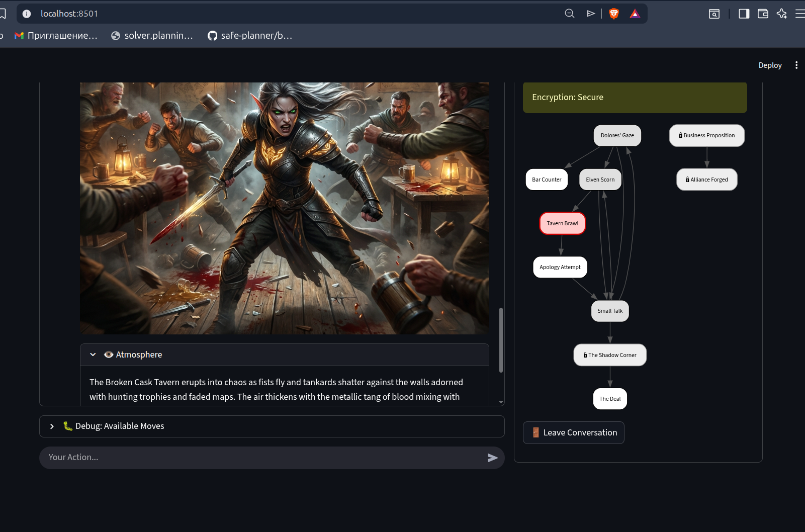Open the solver.plannin bookmark
The width and height of the screenshot is (805, 532).
(152, 36)
